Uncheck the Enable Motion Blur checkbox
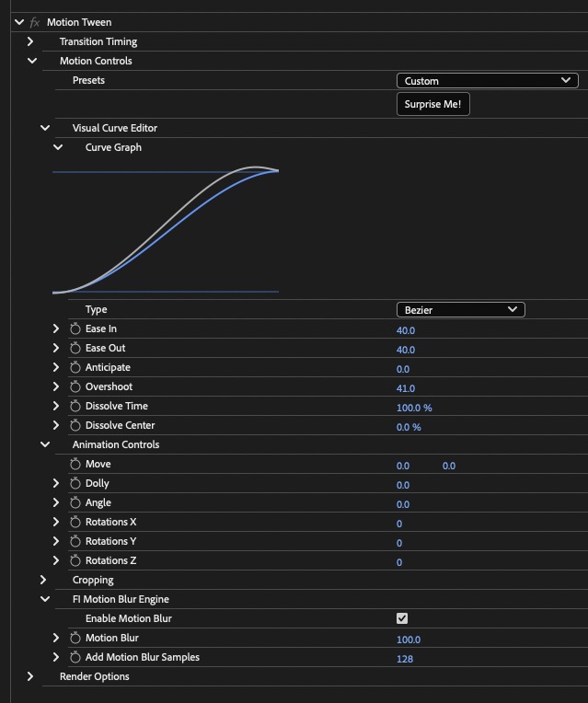Viewport: 588px width, 703px height. (402, 618)
